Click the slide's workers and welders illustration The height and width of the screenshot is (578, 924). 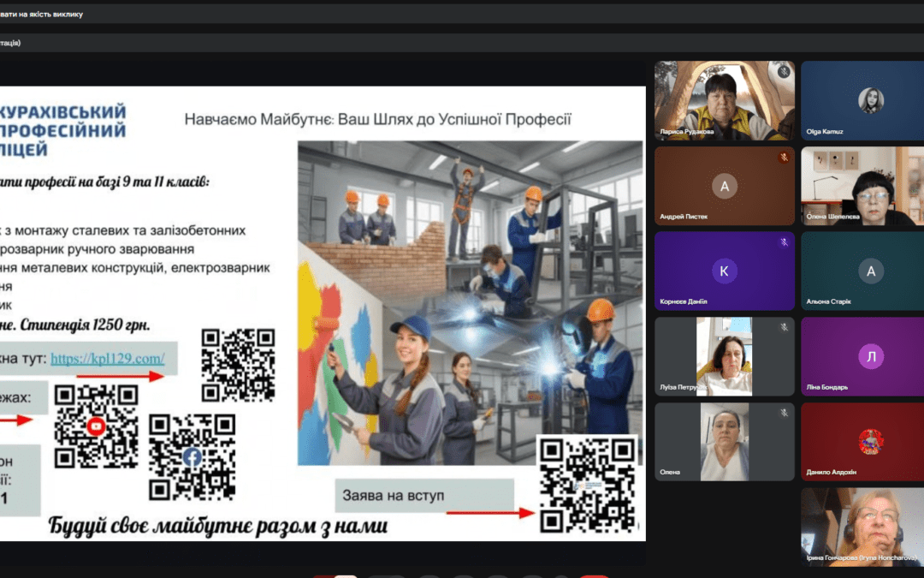tap(470, 302)
